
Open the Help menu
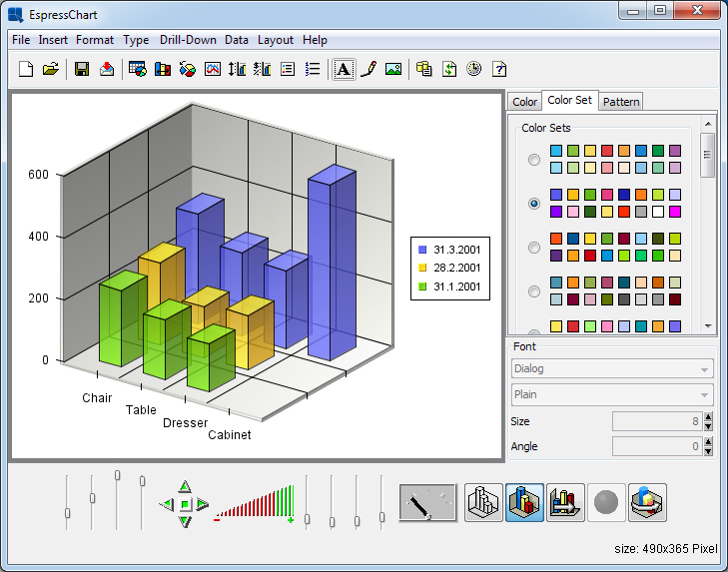[x=315, y=40]
